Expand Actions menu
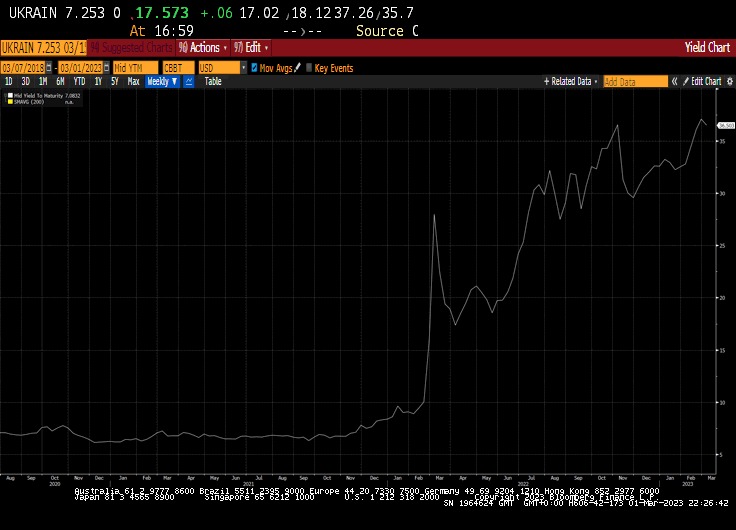Viewport: 736px width, 530px height. click(203, 47)
